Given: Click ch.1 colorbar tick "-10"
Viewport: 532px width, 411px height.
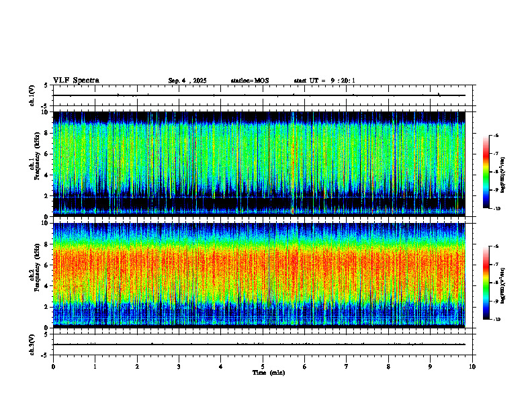Looking at the screenshot, I should (x=496, y=209).
